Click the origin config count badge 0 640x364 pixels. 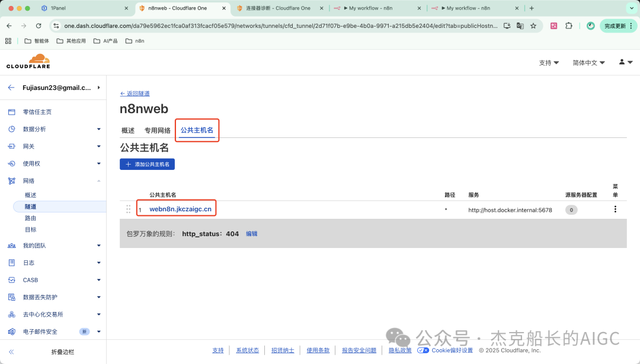571,210
